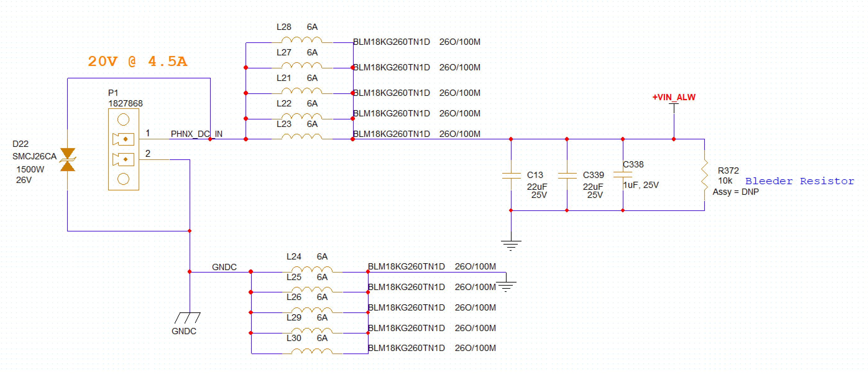The width and height of the screenshot is (868, 374).
Task: Select the PHNX_DC_IN net label
Action: [x=196, y=134]
